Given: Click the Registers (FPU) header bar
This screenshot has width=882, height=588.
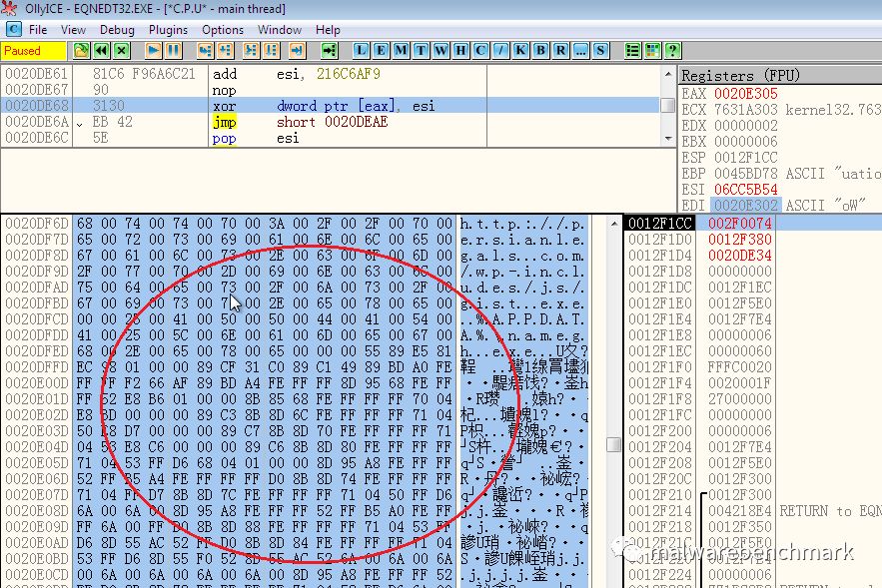Looking at the screenshot, I should click(779, 76).
